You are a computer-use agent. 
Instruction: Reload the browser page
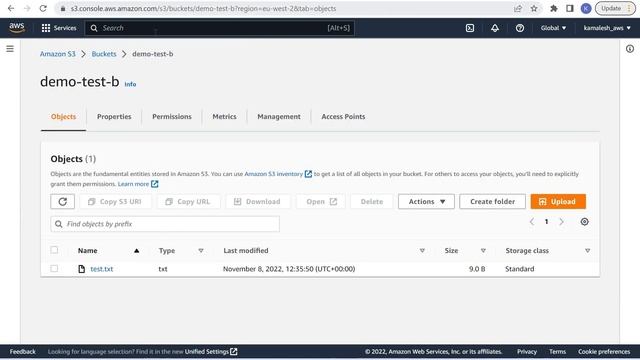(x=43, y=8)
